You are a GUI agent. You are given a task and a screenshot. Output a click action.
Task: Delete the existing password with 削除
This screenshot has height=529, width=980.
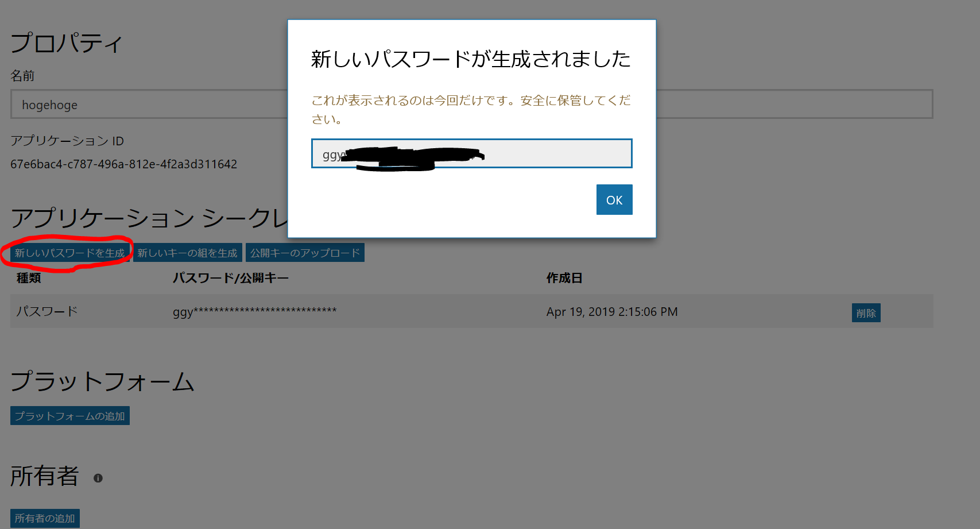click(866, 312)
